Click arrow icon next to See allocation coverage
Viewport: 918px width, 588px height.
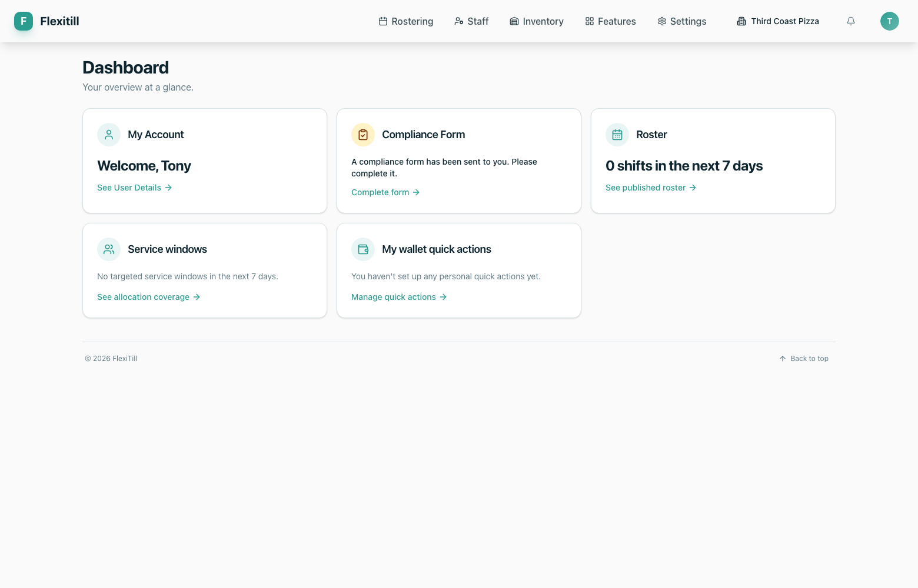tap(197, 297)
